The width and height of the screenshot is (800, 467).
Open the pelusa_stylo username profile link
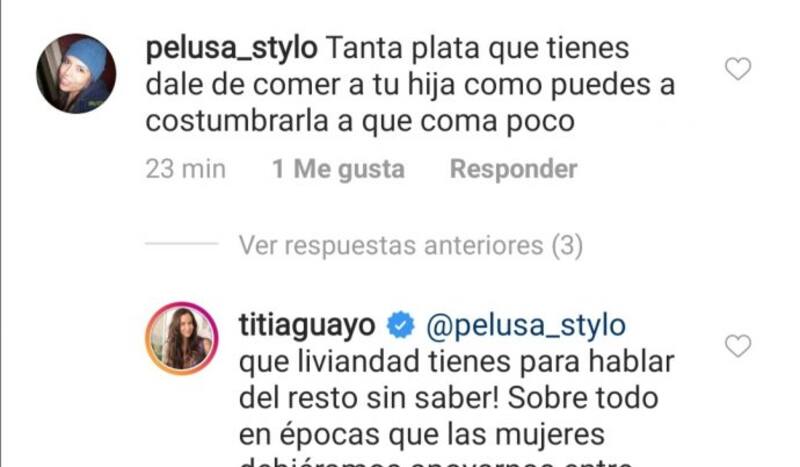pos(232,48)
